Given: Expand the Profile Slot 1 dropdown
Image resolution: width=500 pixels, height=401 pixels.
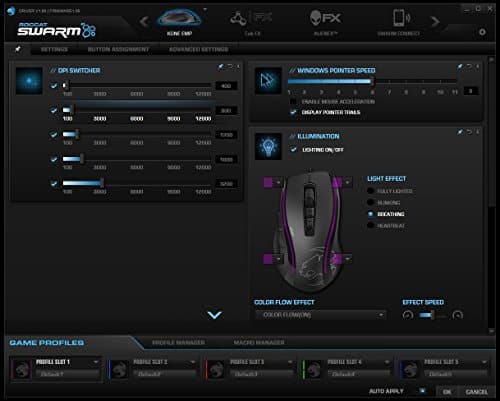Looking at the screenshot, I should coord(96,362).
